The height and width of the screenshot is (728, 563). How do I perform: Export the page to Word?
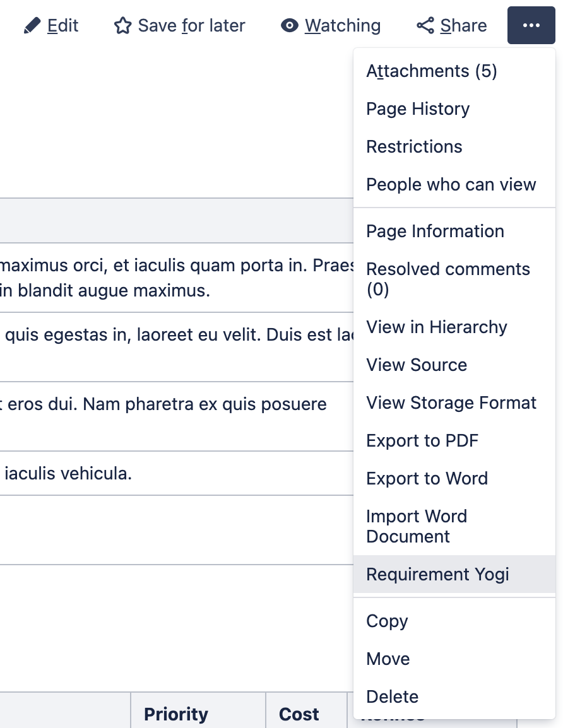pos(427,478)
